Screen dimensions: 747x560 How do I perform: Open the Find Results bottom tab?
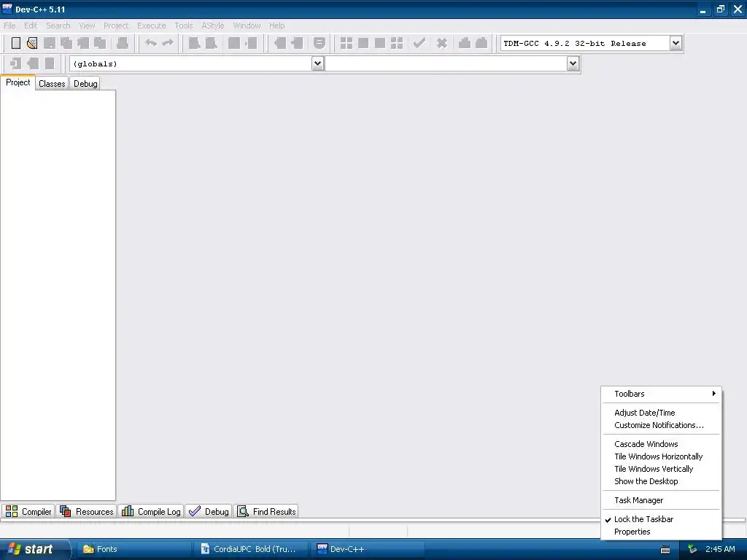(x=267, y=511)
